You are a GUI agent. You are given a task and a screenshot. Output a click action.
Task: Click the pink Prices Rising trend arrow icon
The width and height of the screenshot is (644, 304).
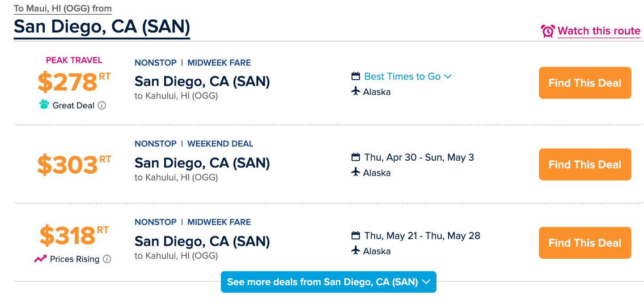point(40,259)
